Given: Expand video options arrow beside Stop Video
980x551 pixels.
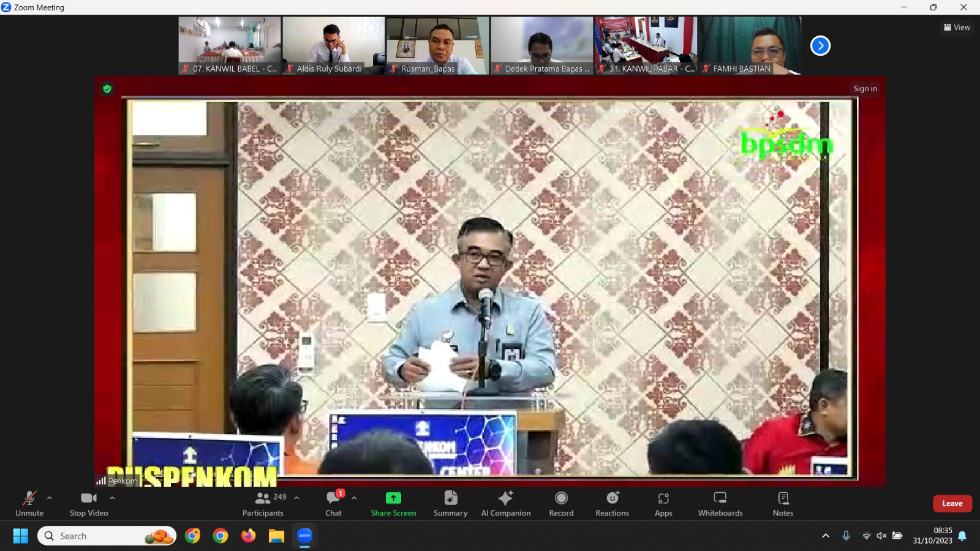Looking at the screenshot, I should pos(112,498).
